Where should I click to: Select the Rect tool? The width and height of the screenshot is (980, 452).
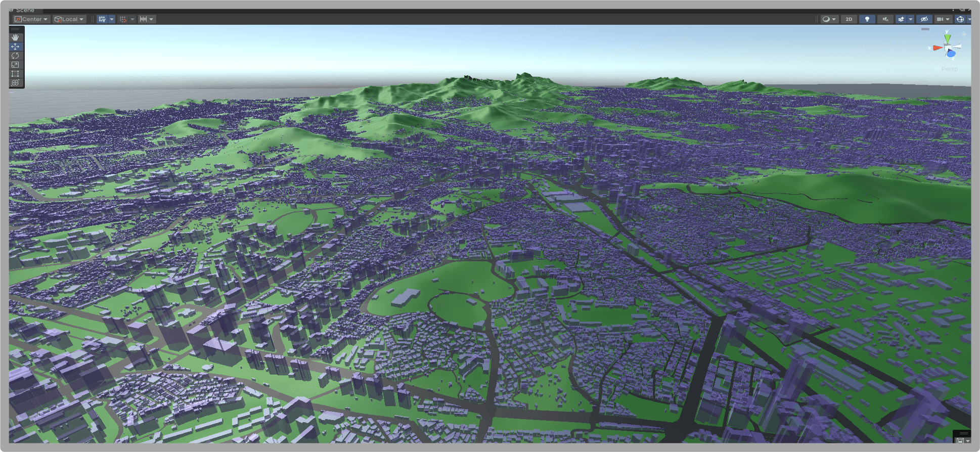[15, 74]
